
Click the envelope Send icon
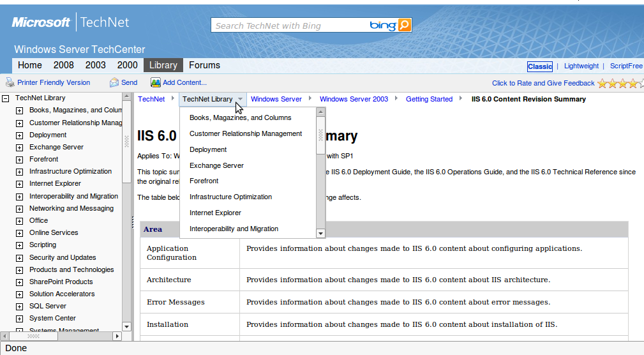point(114,82)
